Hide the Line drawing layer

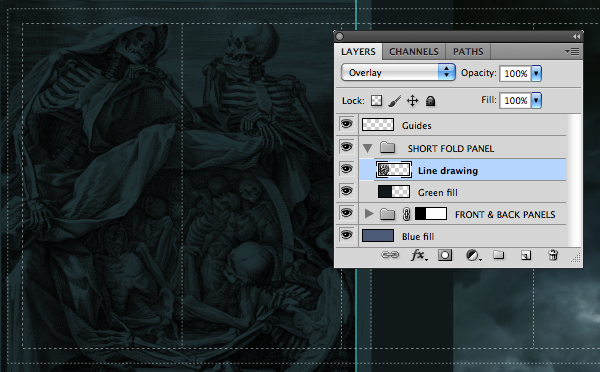tap(346, 169)
